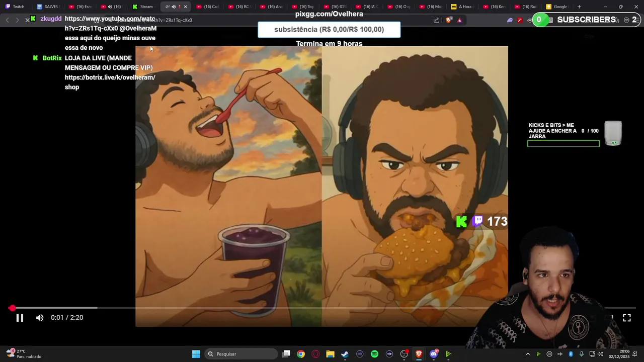Screen dimensions: 644x362
Task: Switch to the (16) Cad YouTube tab
Action: [x=207, y=7]
